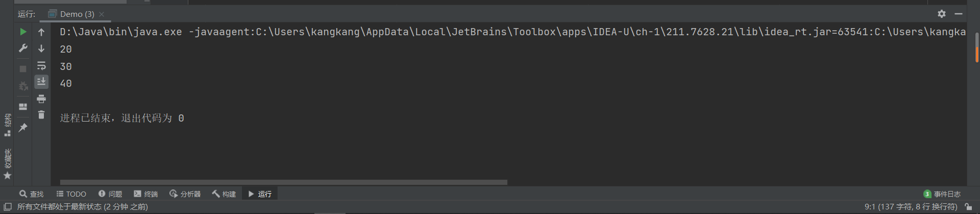Toggle soft-wrap for console output

(x=41, y=65)
